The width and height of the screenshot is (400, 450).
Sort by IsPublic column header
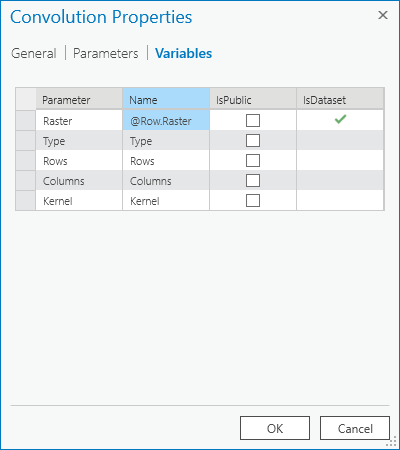(253, 99)
